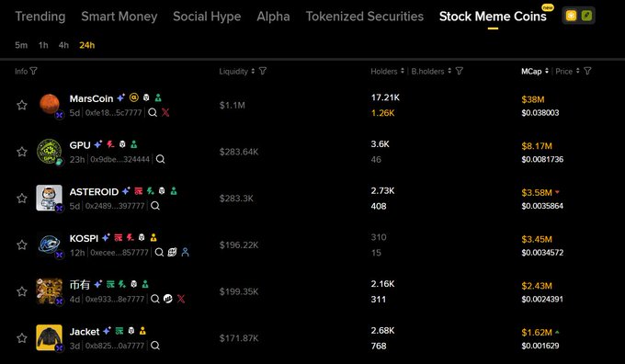Sort by Liquidity column arrows
625x364 pixels.
pyautogui.click(x=253, y=71)
